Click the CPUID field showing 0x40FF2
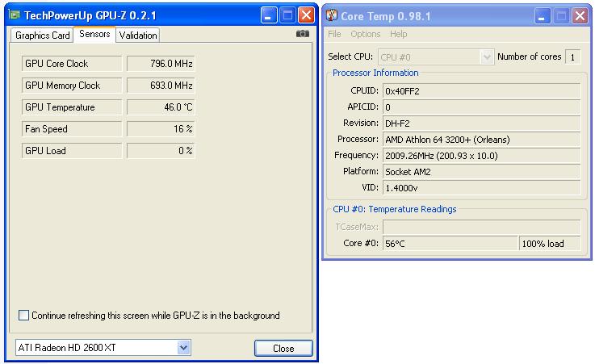Screen dimensions: 595x364 click(x=481, y=91)
